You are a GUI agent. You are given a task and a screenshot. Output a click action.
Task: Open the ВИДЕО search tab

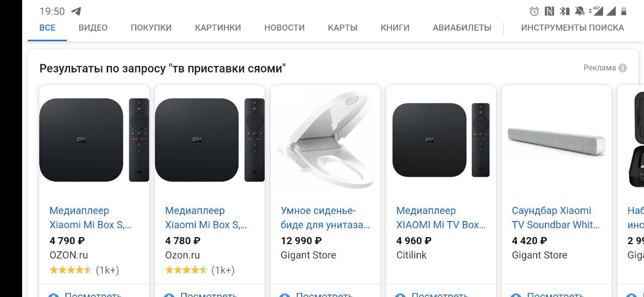[x=93, y=28]
